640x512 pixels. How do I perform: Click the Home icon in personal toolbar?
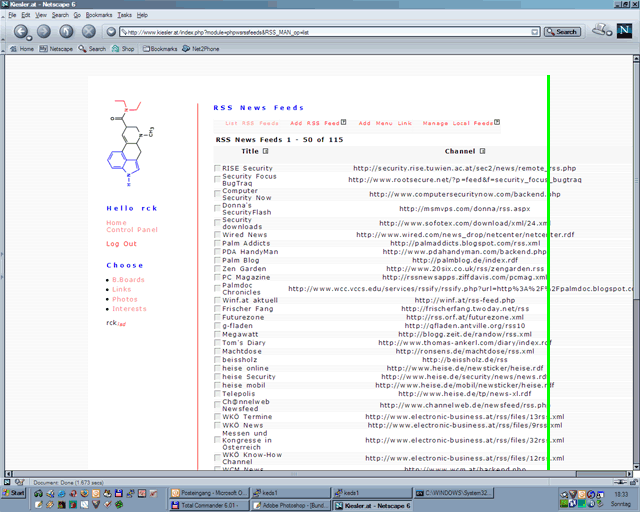click(x=22, y=48)
